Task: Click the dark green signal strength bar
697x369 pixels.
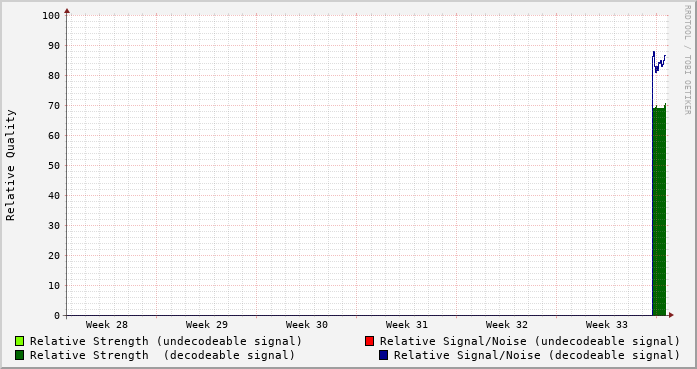Action: coord(659,211)
